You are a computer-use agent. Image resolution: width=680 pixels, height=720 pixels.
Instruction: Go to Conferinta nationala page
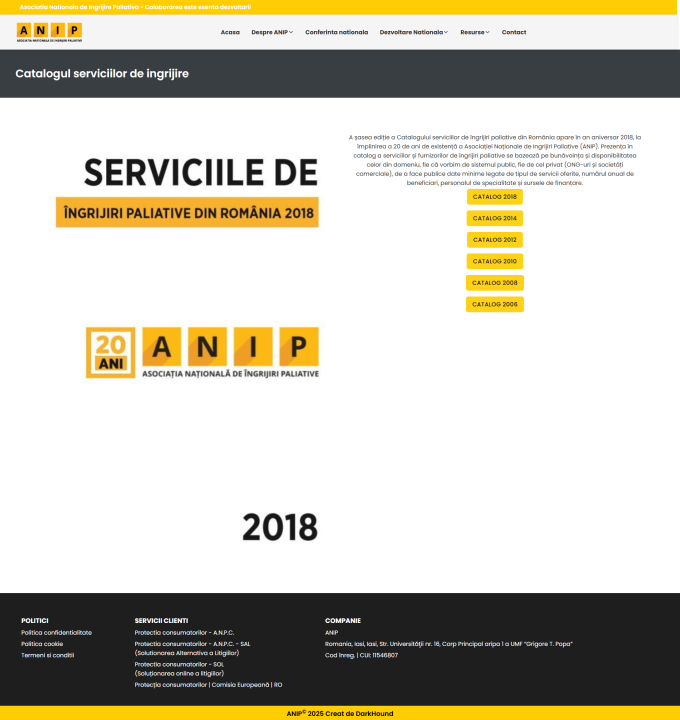[x=337, y=32]
